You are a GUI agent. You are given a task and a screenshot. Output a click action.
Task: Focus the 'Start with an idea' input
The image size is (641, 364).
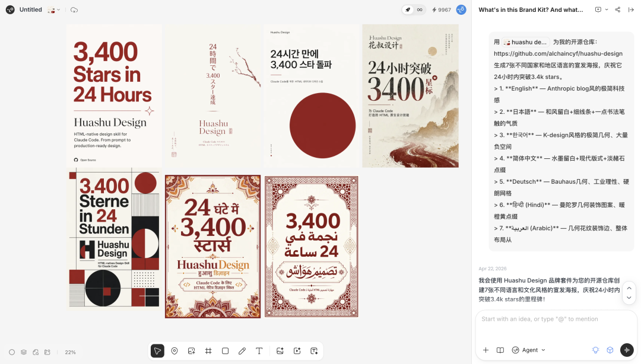(556, 319)
